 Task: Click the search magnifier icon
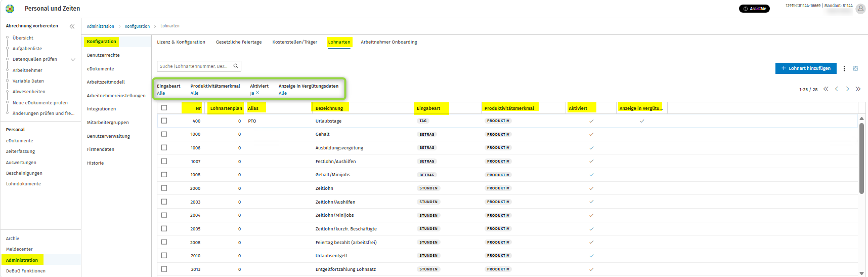pyautogui.click(x=236, y=66)
